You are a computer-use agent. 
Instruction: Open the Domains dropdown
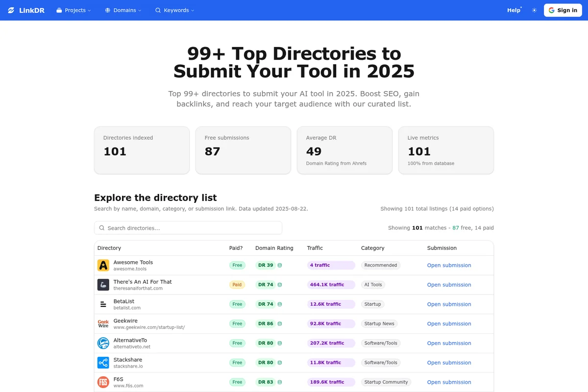click(x=122, y=10)
